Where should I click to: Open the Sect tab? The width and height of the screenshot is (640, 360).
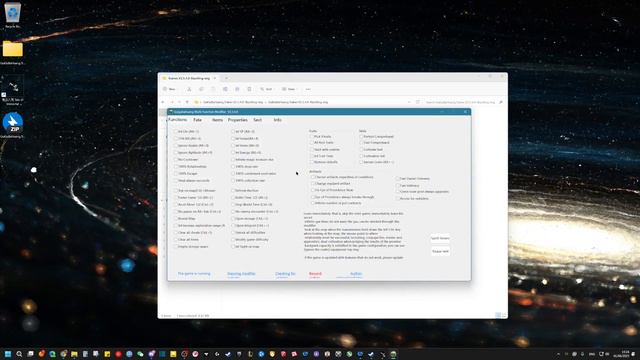coord(258,120)
